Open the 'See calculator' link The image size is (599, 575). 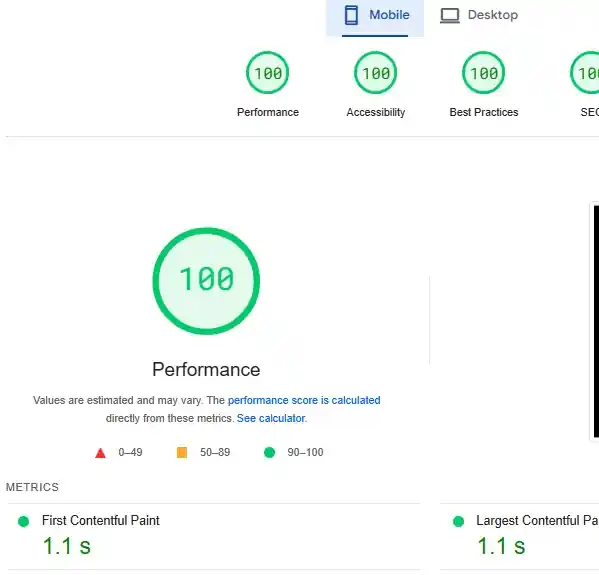coord(271,418)
